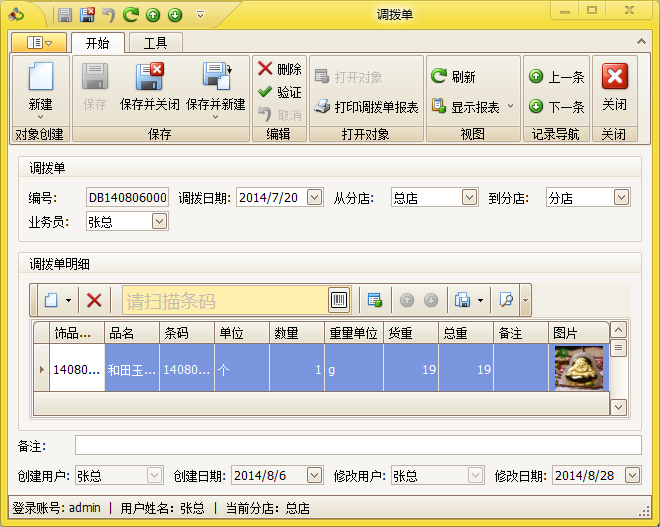Click the 刷新 refresh button
This screenshot has width=660, height=527.
click(453, 77)
